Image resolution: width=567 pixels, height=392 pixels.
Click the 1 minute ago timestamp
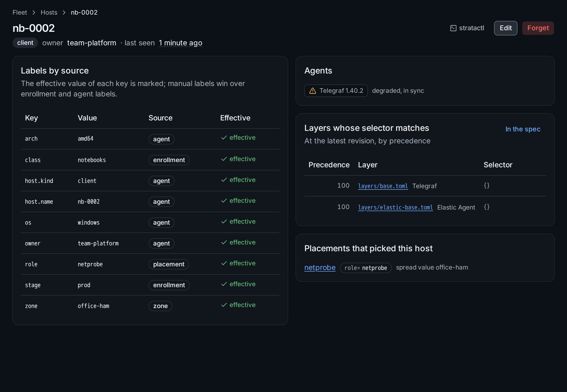181,43
